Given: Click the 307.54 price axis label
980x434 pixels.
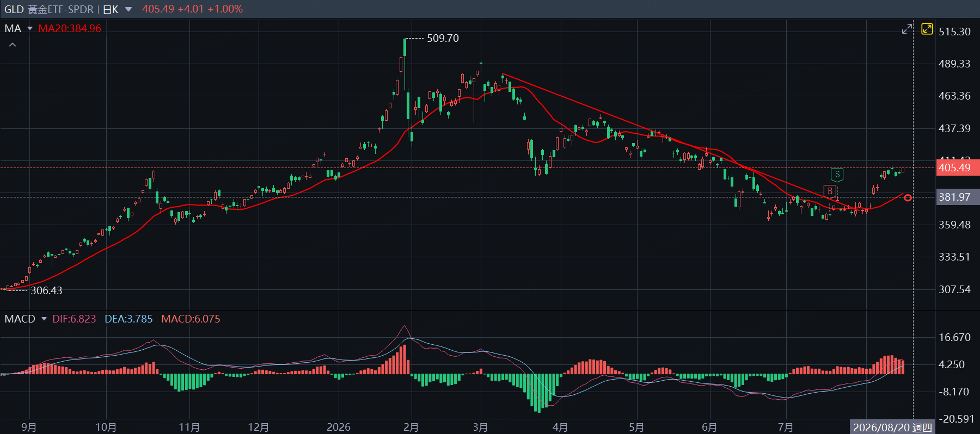Looking at the screenshot, I should tap(954, 289).
